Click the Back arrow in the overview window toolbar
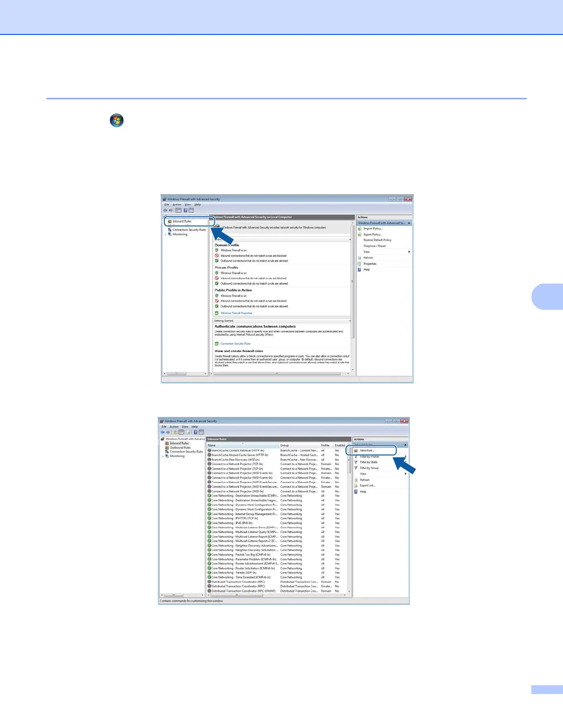 (166, 210)
